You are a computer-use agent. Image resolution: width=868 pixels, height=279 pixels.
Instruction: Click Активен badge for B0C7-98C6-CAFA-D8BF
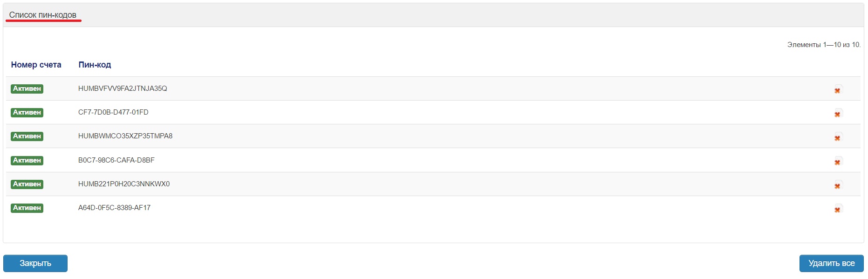click(x=27, y=160)
